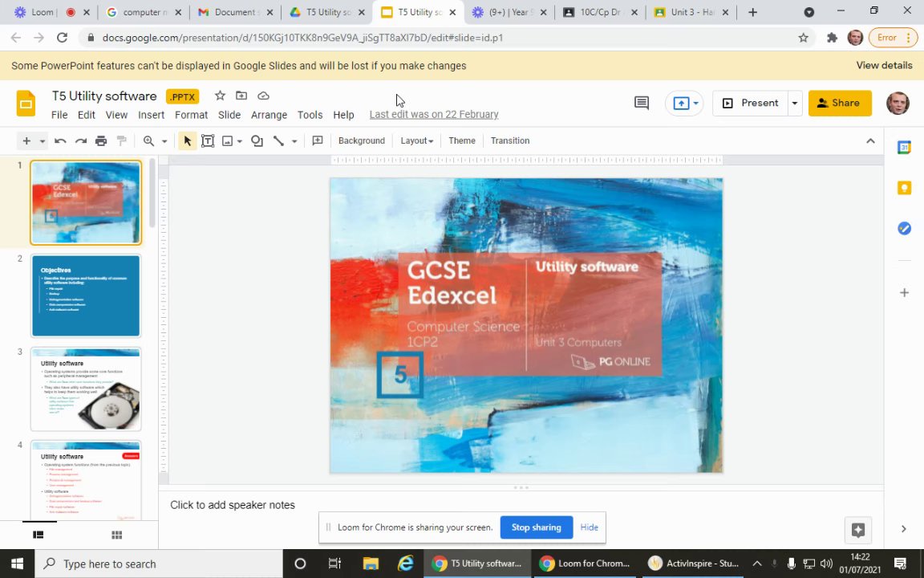924x578 pixels.
Task: Select the paint format tool
Action: pos(122,141)
